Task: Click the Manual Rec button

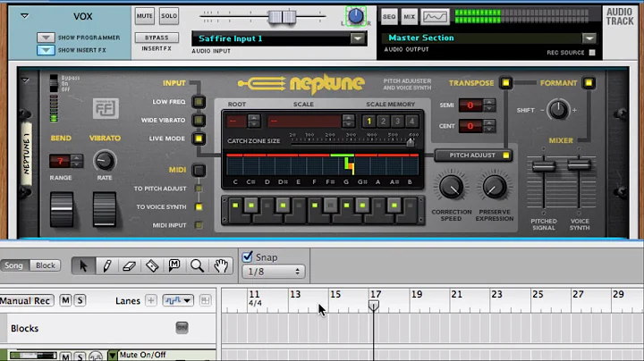Action: tap(26, 301)
